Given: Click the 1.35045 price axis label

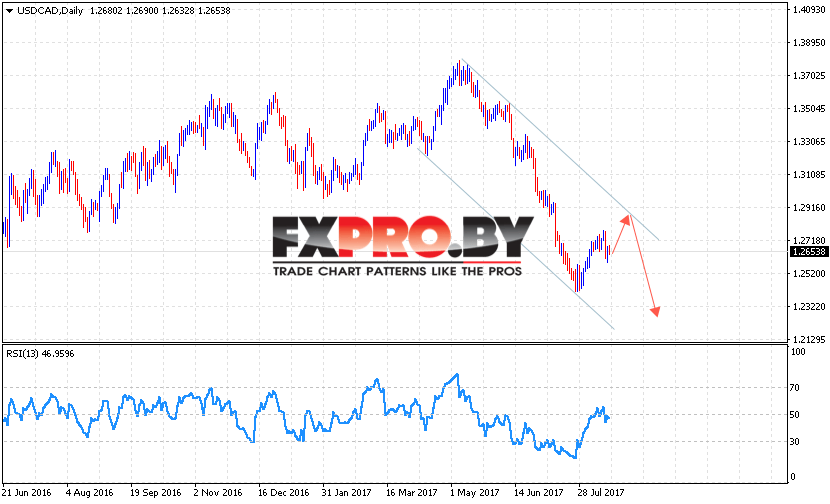Looking at the screenshot, I should tap(809, 109).
